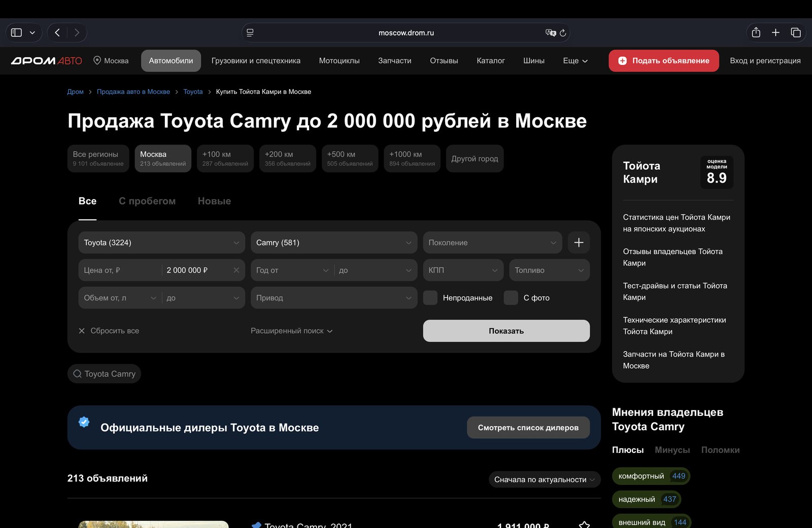Open Статистика цен Тойота Камри link

[676, 223]
